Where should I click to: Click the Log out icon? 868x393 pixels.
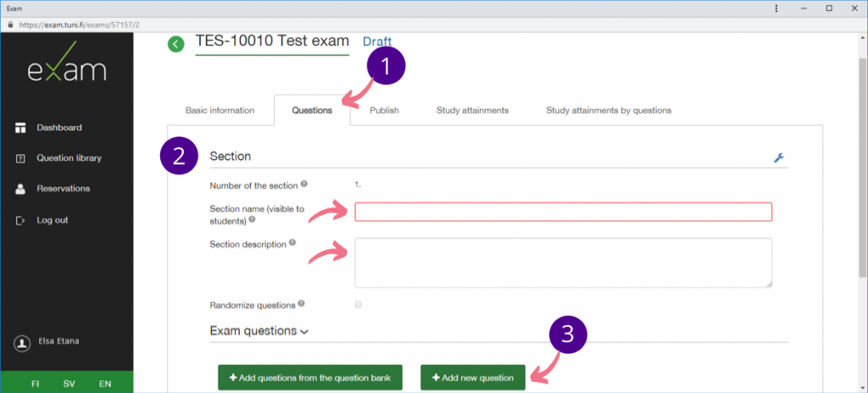(20, 220)
